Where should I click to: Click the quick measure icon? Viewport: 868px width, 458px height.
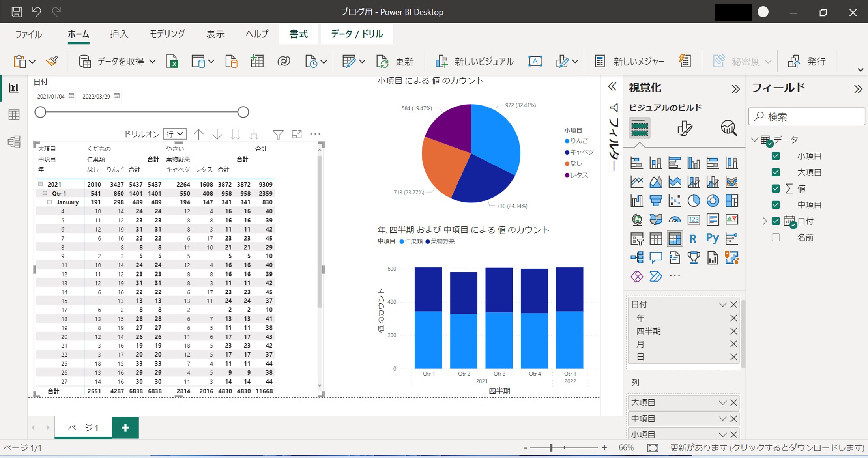(x=685, y=61)
